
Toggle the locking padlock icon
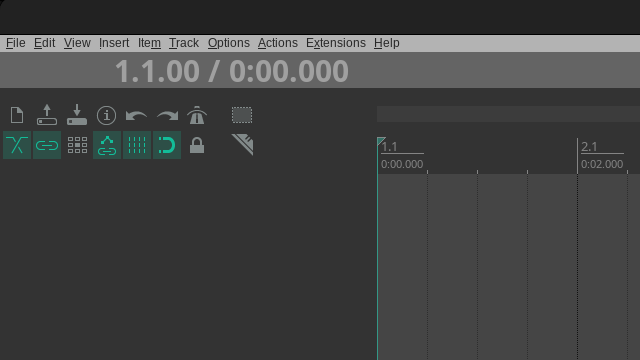tap(197, 145)
